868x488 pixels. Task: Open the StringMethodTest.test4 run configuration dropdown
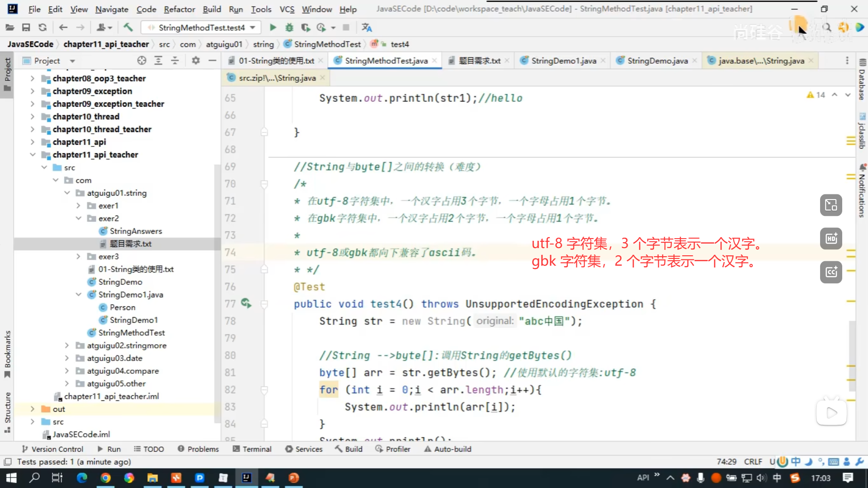201,28
